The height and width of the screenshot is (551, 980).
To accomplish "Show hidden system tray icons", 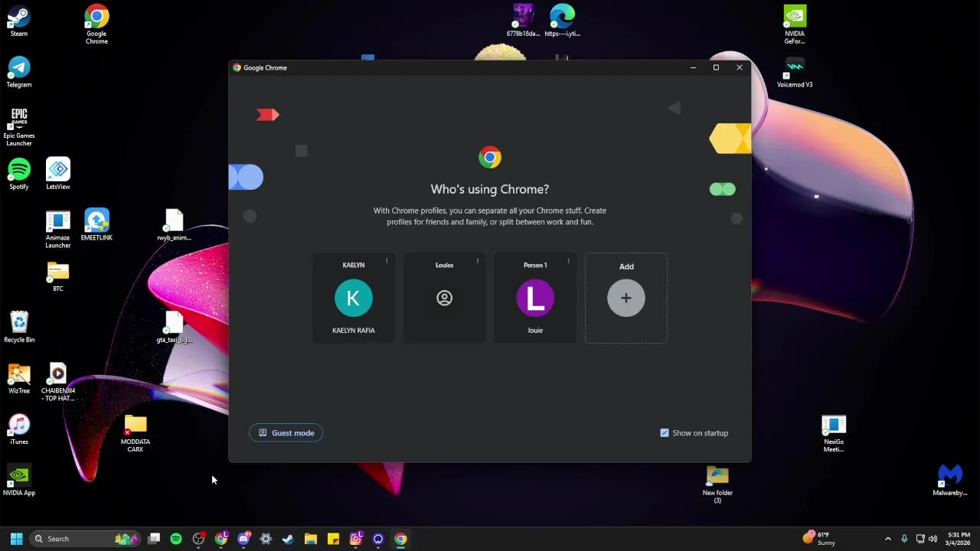I will (888, 539).
